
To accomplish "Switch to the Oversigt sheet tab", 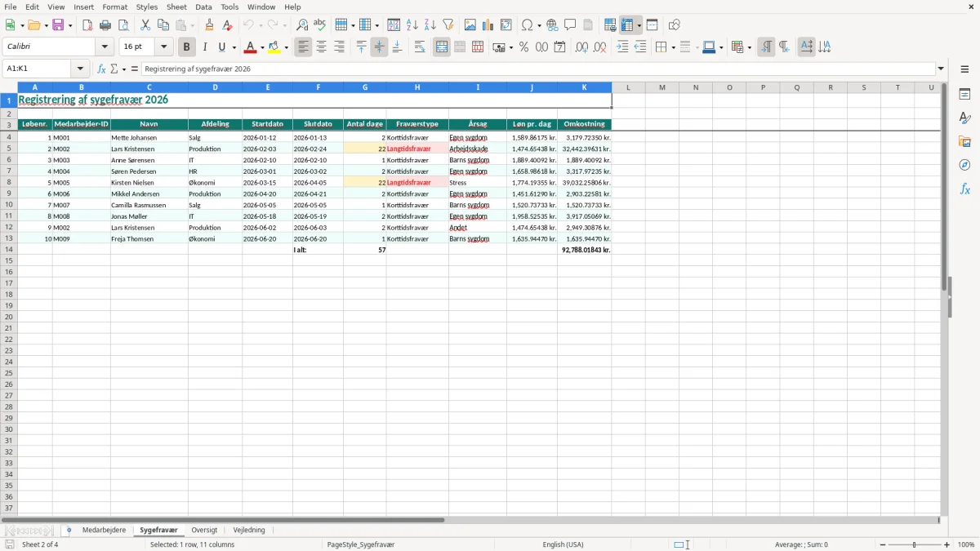I will click(x=204, y=531).
